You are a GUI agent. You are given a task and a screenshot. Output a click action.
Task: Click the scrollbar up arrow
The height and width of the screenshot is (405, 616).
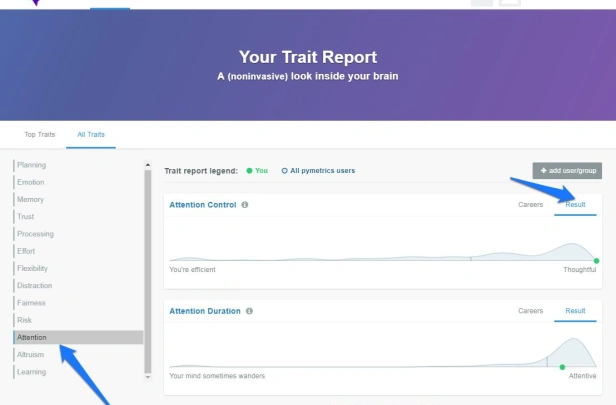[148, 165]
